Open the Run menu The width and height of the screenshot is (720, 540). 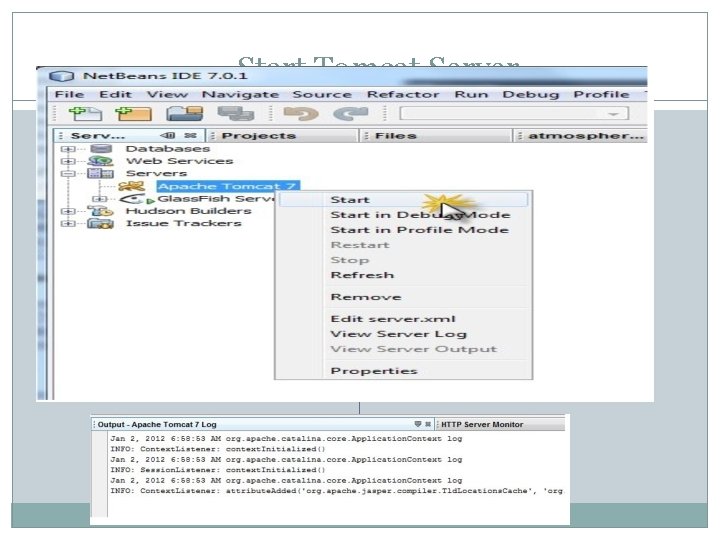tap(471, 95)
